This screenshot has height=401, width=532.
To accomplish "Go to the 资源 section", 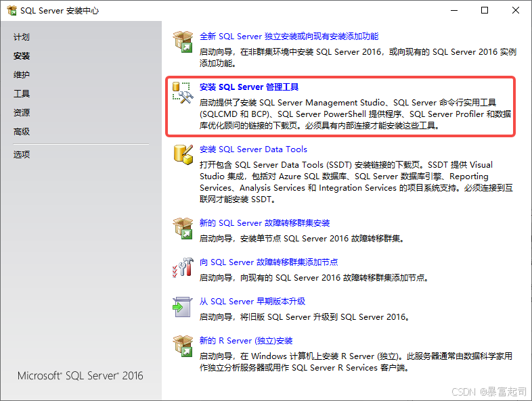I will 22,113.
